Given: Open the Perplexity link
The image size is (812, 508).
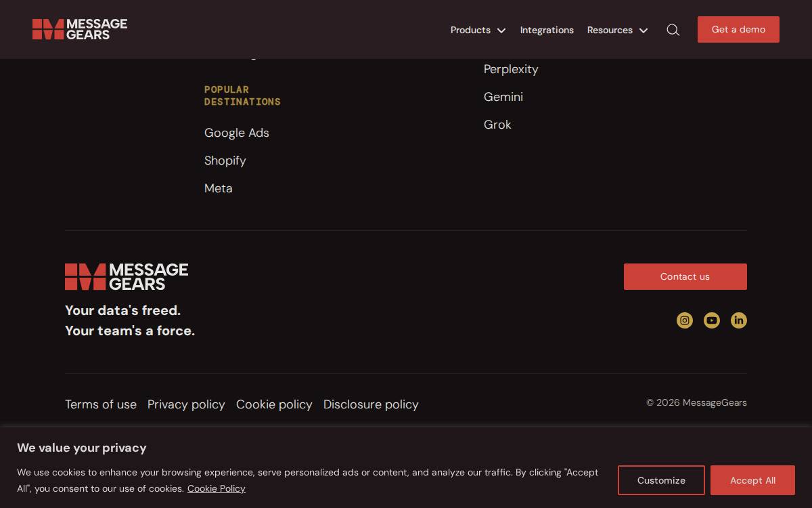Looking at the screenshot, I should click(x=511, y=69).
